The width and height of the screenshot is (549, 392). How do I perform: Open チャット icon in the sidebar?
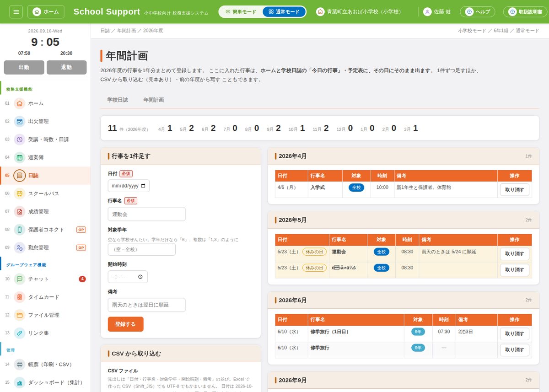(19, 279)
